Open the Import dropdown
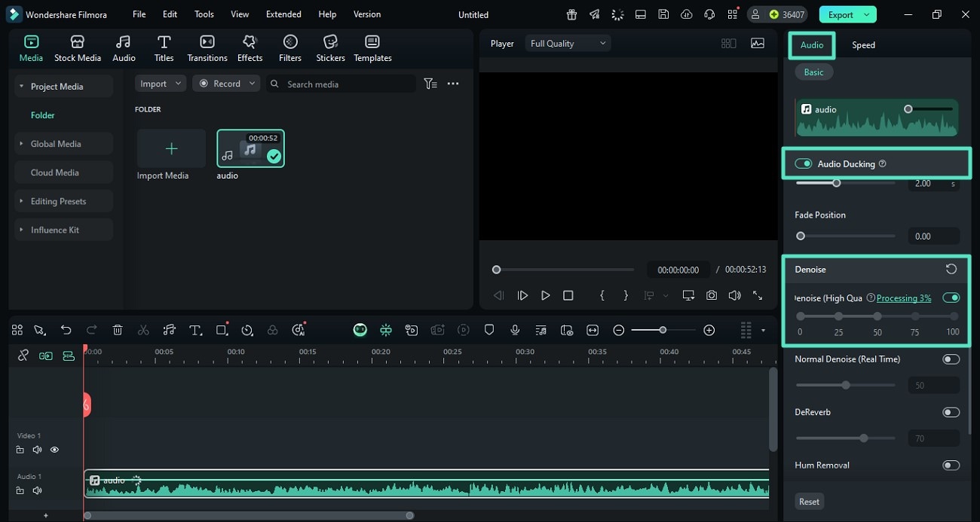980x522 pixels. click(x=161, y=84)
